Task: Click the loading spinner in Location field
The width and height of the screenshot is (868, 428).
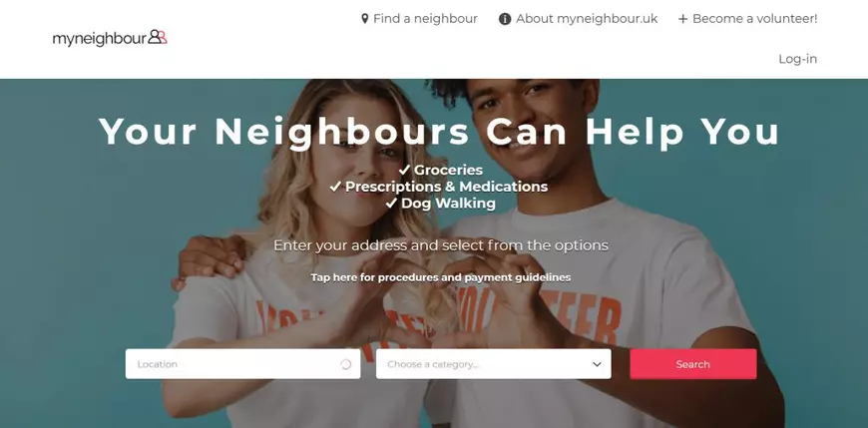Action: (346, 364)
